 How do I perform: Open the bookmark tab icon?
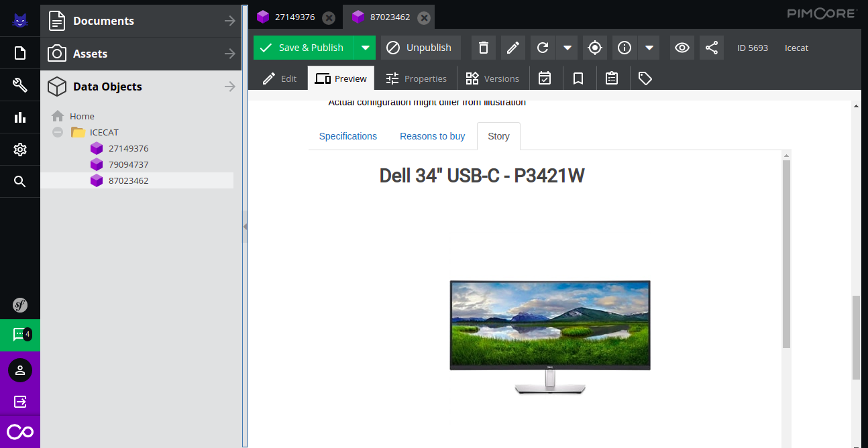tap(578, 78)
